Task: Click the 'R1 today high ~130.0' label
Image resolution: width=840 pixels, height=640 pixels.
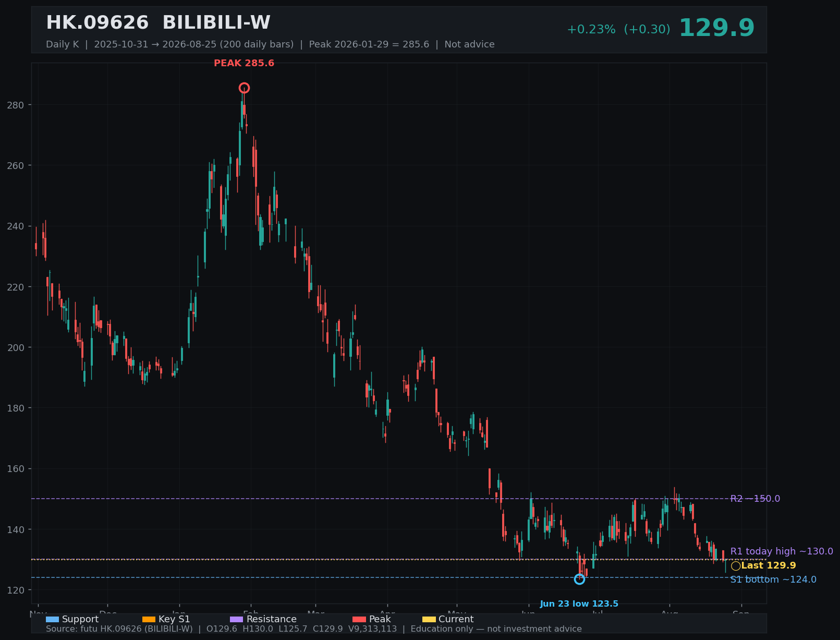Action: pos(782,551)
